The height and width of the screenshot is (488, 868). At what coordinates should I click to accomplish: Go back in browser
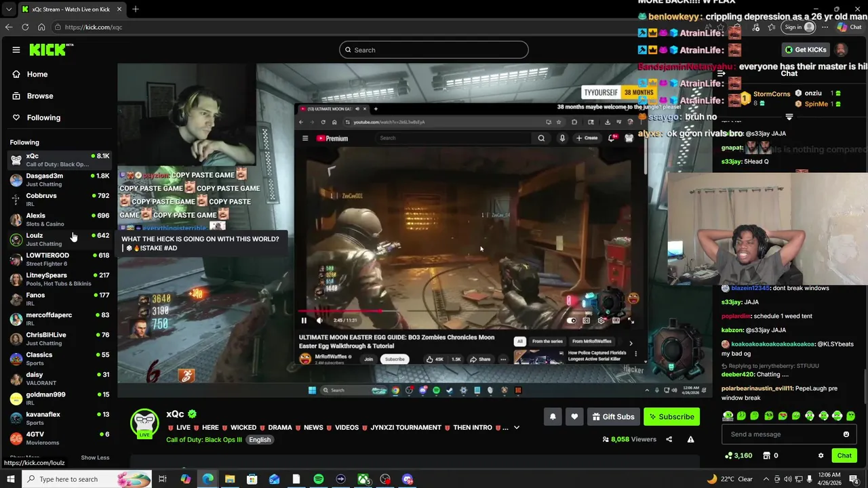tap(9, 27)
